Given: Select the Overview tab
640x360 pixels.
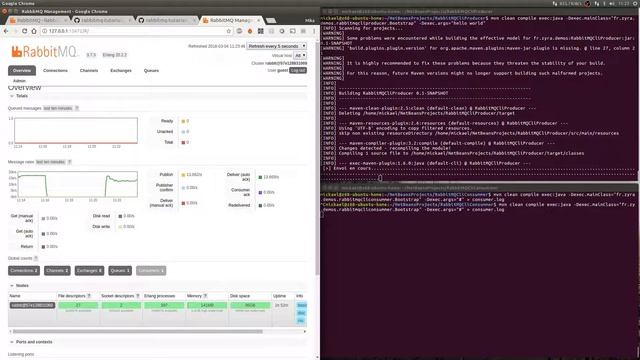Looking at the screenshot, I should click(22, 71).
